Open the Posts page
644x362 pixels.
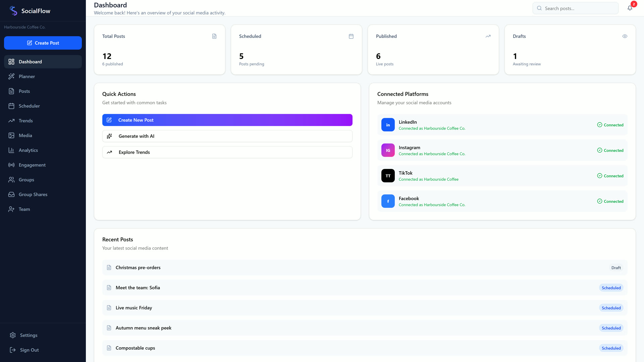(x=43, y=91)
